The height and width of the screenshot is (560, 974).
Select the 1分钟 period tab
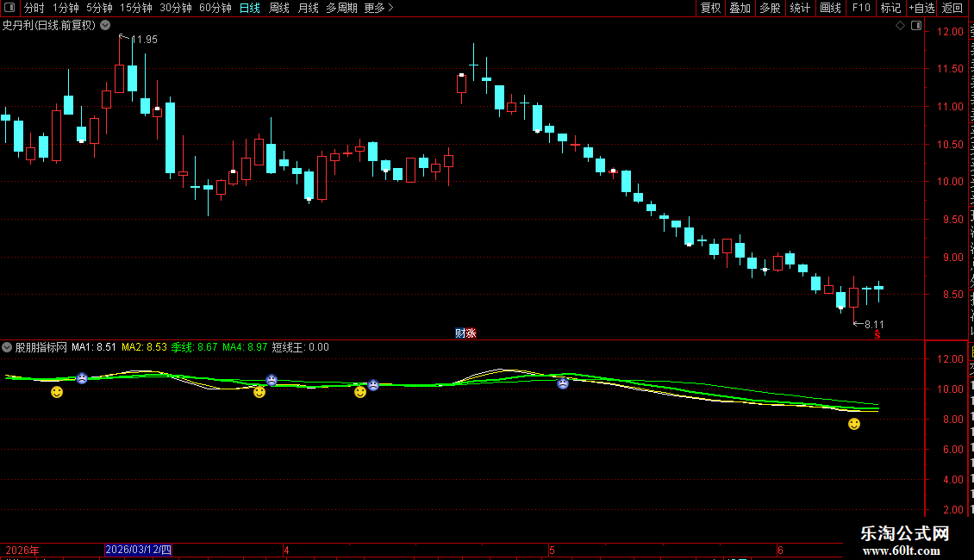click(x=66, y=8)
